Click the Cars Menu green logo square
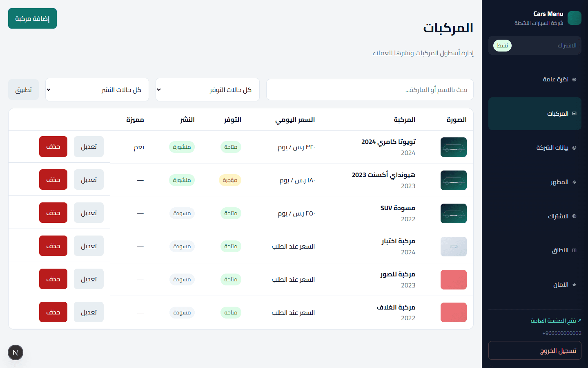Screen dimensions: 588x368 [575, 18]
